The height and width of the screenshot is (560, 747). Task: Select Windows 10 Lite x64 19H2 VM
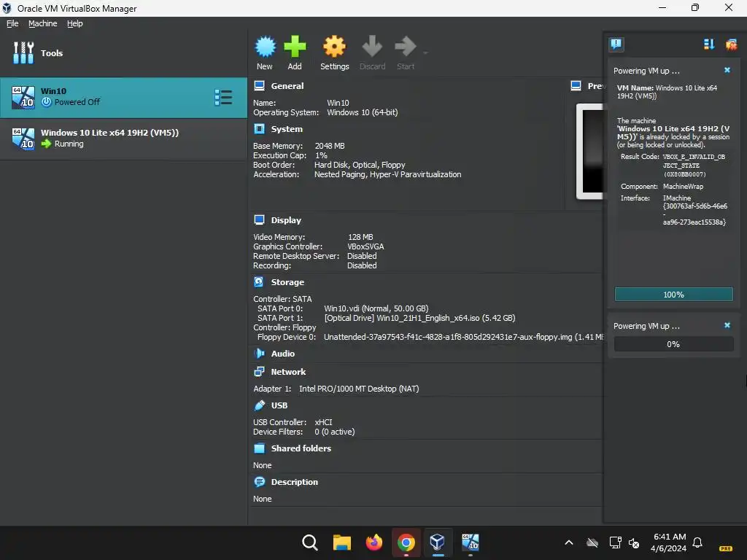pyautogui.click(x=123, y=139)
